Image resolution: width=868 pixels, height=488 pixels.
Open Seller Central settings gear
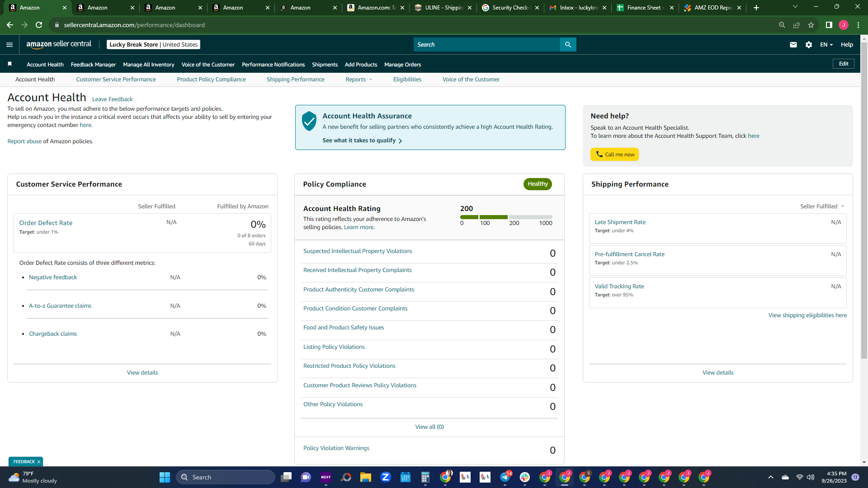click(809, 44)
